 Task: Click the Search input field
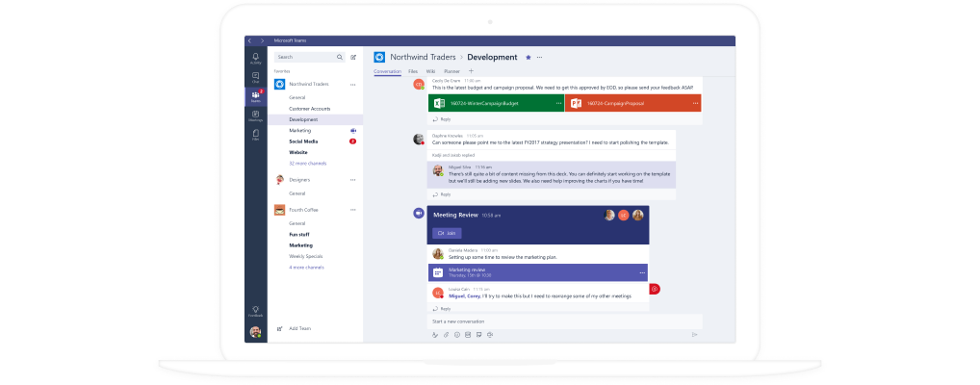309,57
